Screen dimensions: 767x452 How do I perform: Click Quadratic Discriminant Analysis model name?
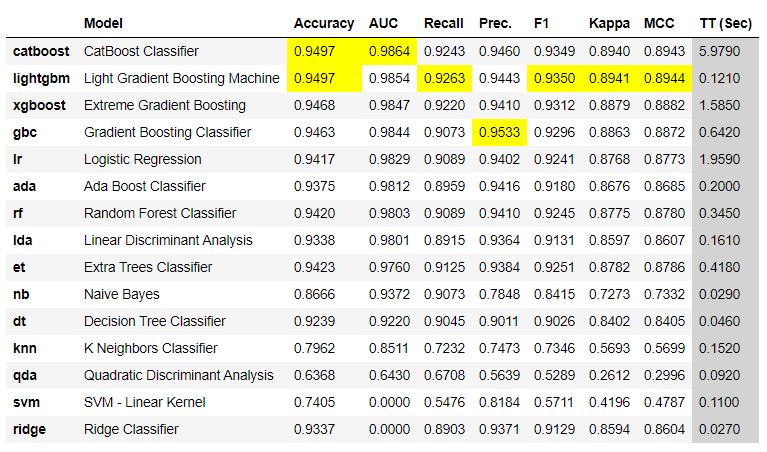pos(178,375)
